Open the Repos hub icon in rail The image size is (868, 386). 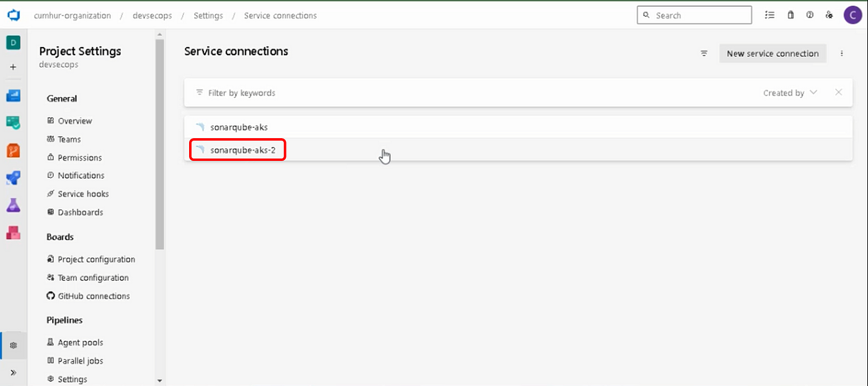click(13, 150)
